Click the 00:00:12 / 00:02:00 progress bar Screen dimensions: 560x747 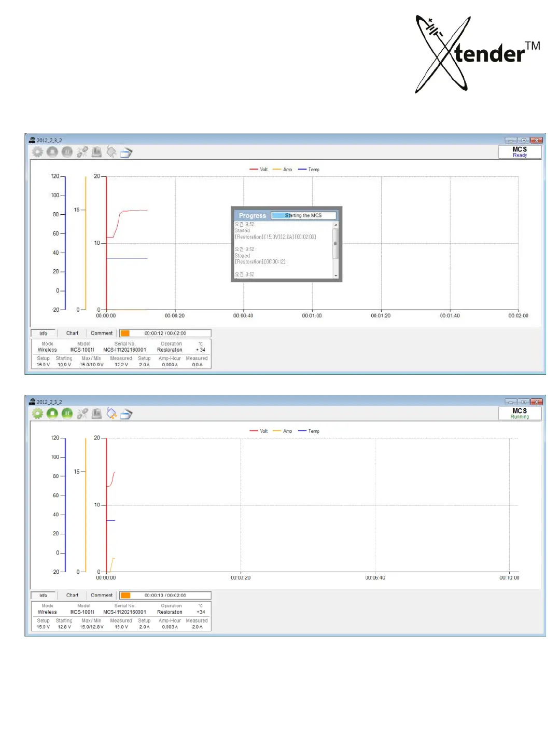click(165, 334)
